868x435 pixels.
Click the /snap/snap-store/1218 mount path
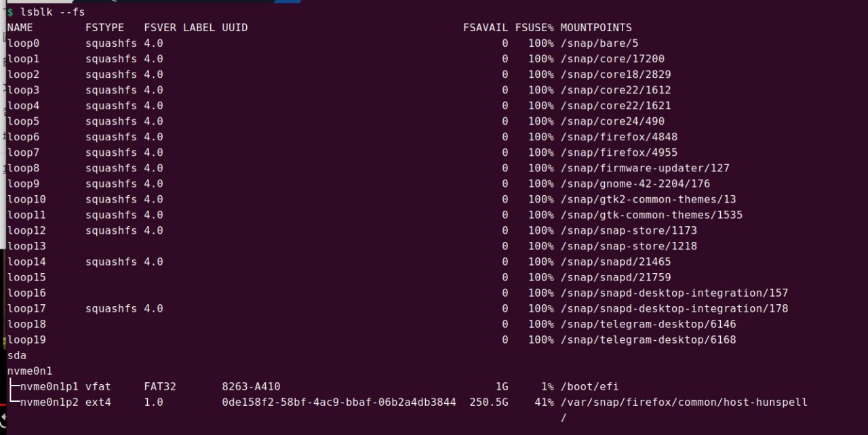coord(629,246)
